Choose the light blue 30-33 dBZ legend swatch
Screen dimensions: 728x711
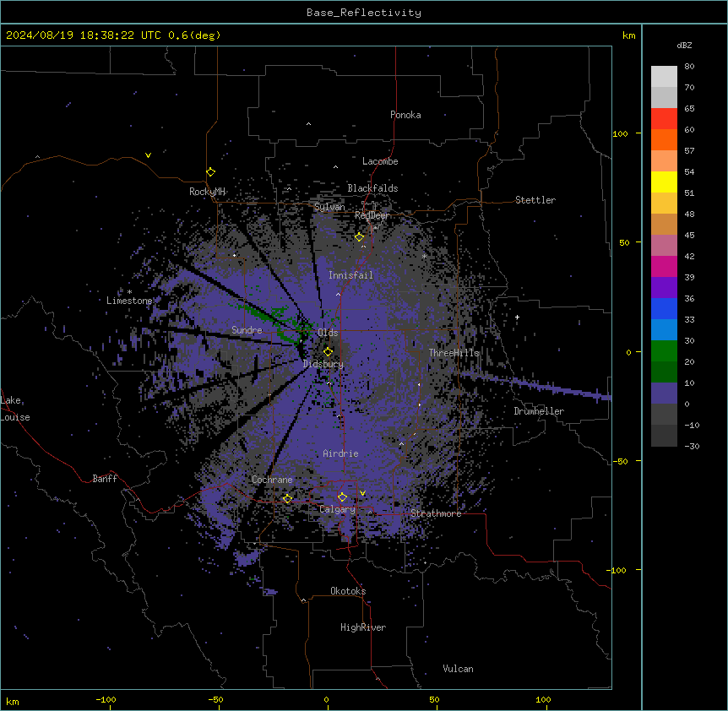664,330
